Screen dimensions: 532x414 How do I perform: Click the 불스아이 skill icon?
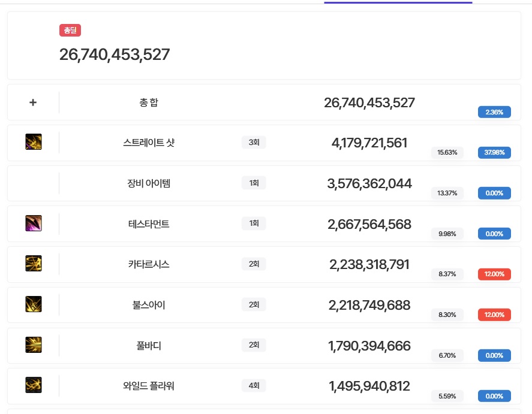[x=34, y=304]
